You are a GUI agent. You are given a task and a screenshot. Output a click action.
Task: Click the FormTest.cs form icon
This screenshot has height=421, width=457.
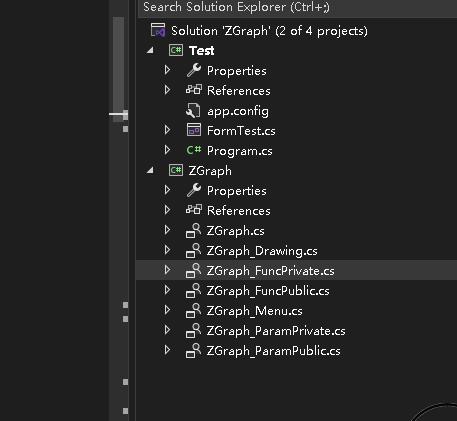(x=194, y=130)
